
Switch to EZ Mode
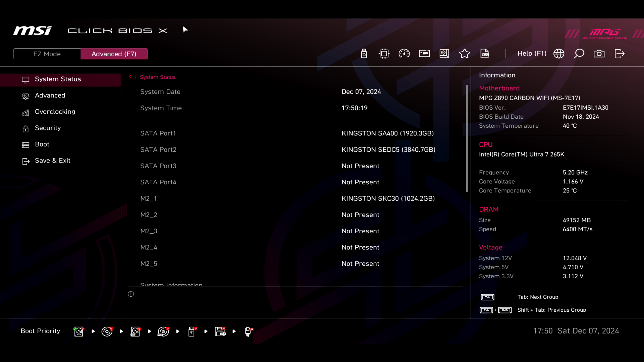[x=47, y=54]
